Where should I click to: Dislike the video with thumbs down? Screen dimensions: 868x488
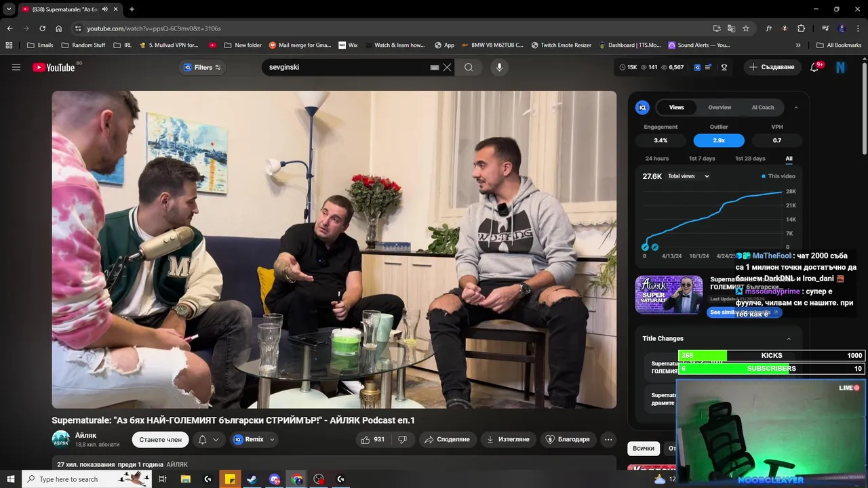[402, 439]
